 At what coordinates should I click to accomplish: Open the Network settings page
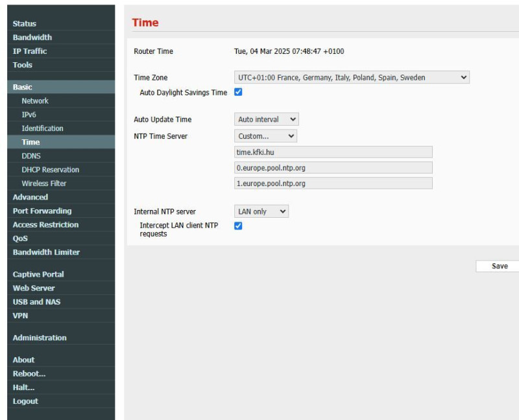[x=61, y=101]
